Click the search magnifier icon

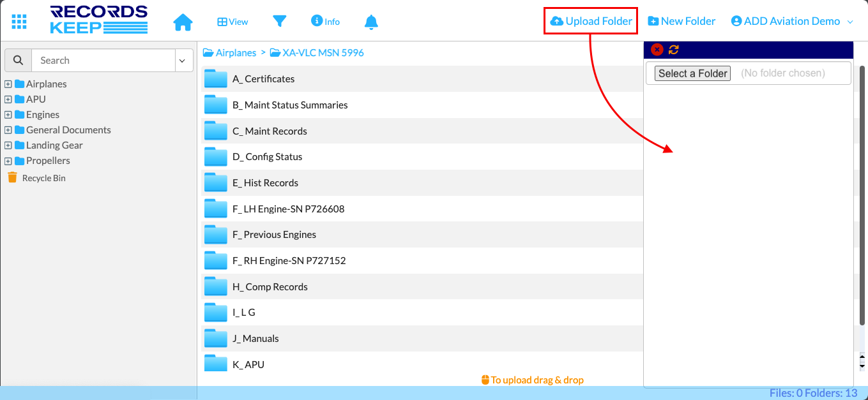pyautogui.click(x=18, y=61)
